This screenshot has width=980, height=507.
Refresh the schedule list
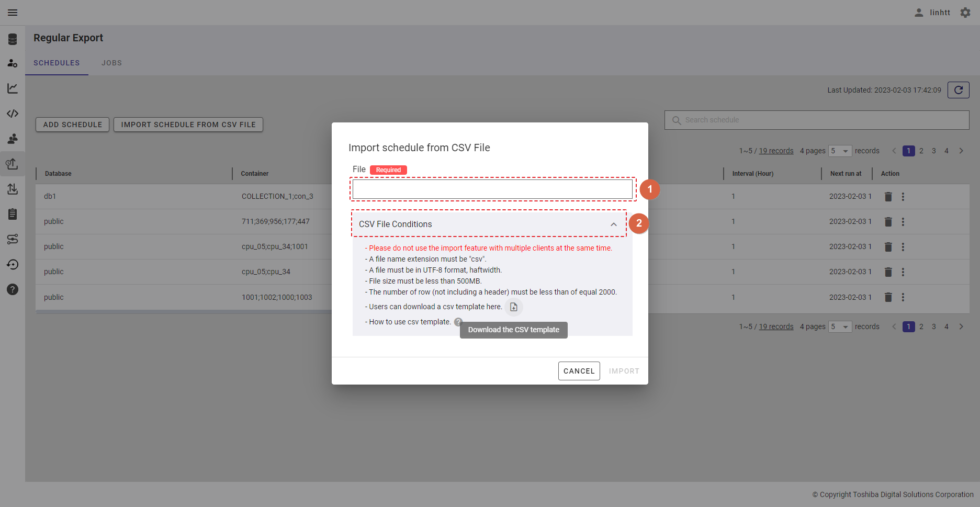(x=959, y=90)
